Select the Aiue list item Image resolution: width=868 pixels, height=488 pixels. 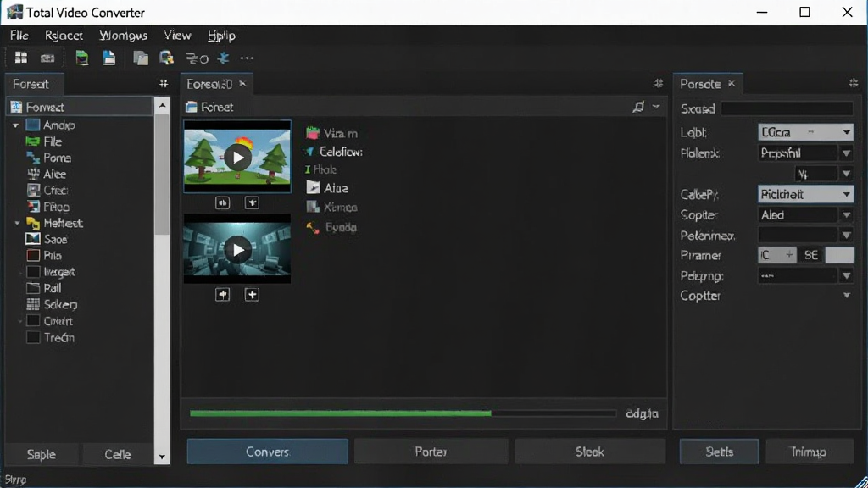tap(327, 188)
